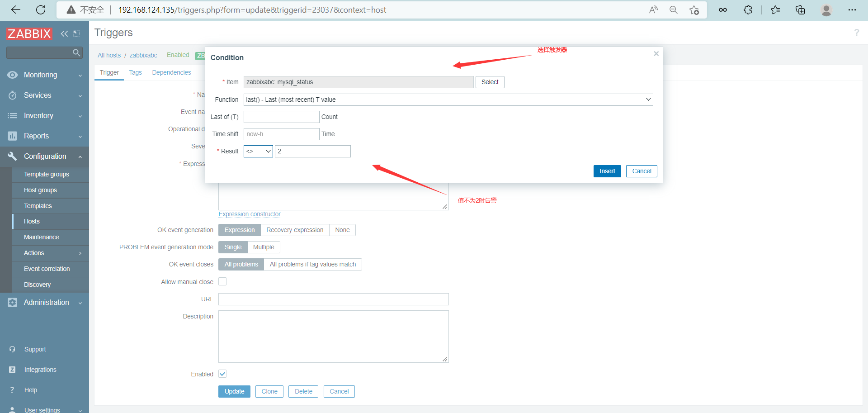Expand the Administration menu section
This screenshot has height=413, width=868.
coord(80,303)
